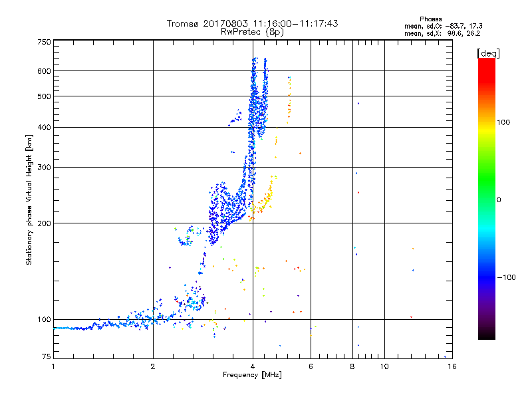Click the x-axis '16' tick label
532x399 pixels.
452,366
